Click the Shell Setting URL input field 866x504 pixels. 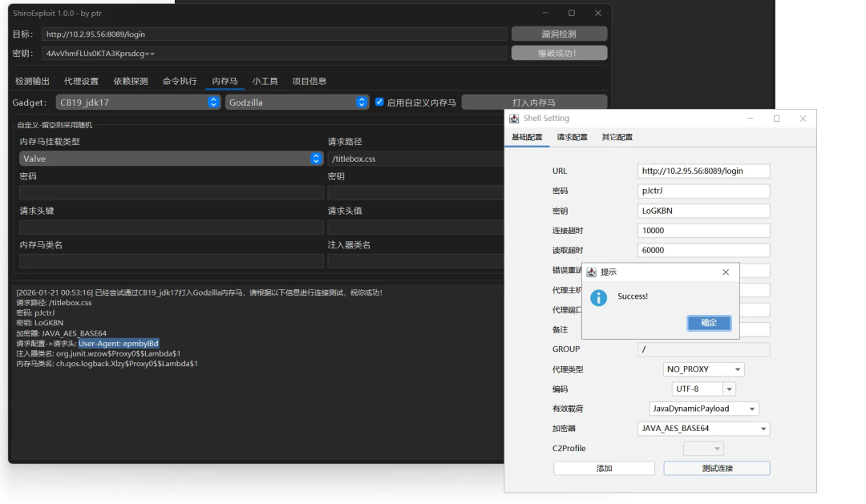tap(704, 171)
